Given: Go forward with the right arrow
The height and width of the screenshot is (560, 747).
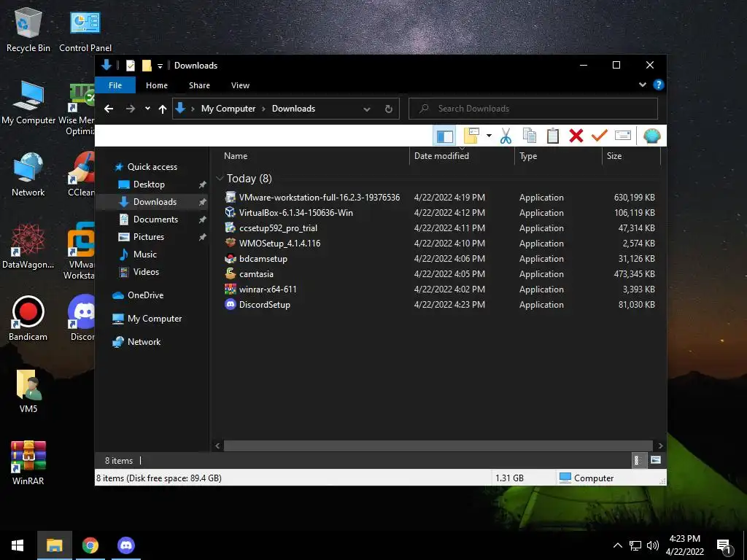Looking at the screenshot, I should pos(130,109).
